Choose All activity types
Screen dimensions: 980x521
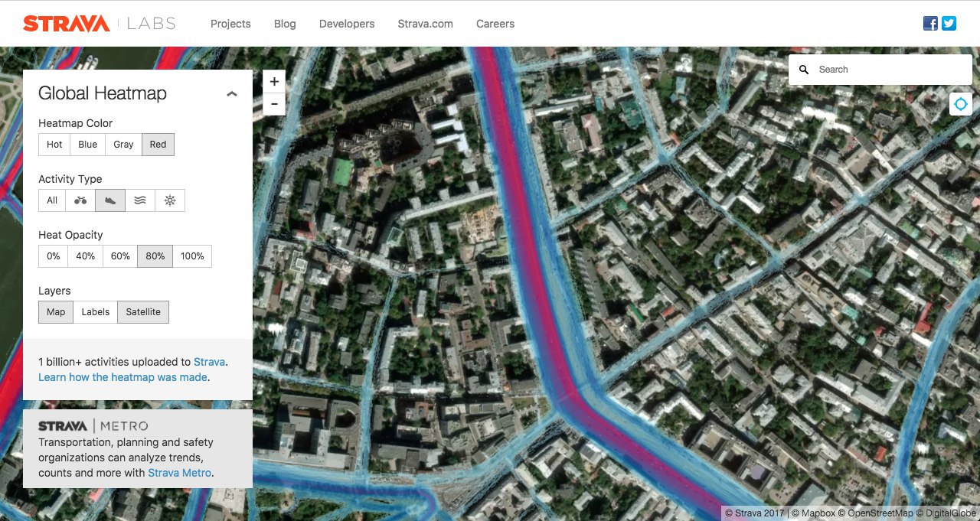tap(52, 200)
